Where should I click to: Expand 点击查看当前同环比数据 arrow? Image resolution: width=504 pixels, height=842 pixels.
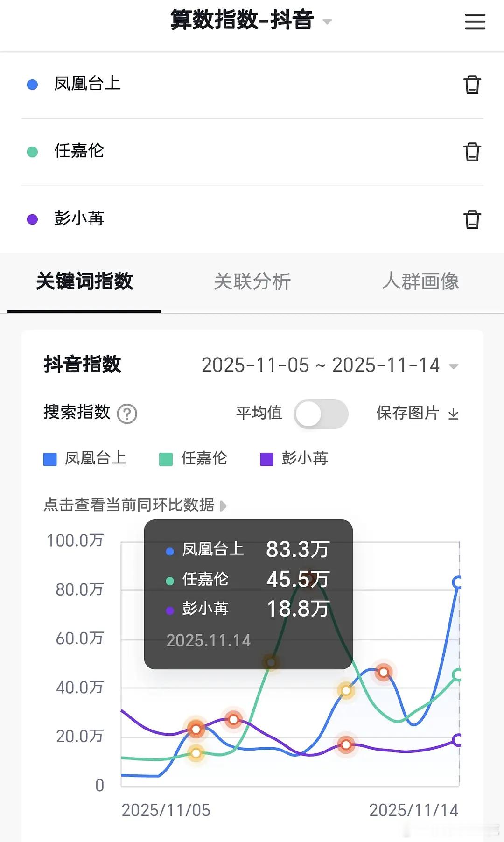tap(223, 506)
